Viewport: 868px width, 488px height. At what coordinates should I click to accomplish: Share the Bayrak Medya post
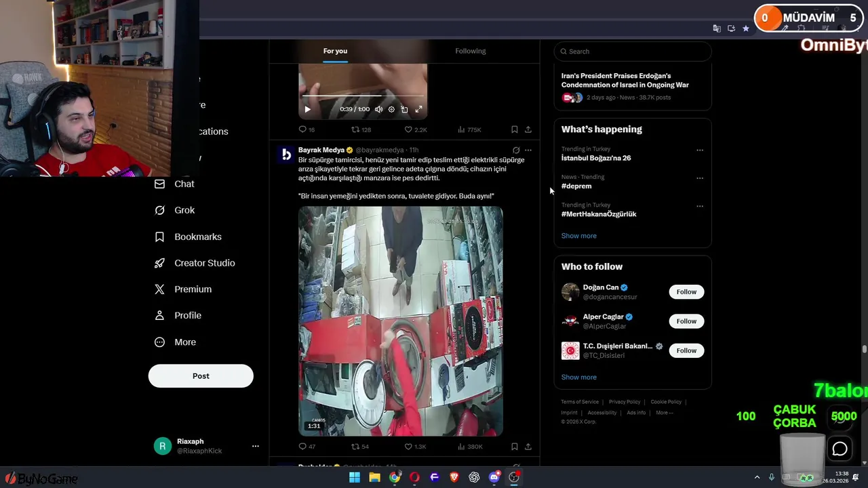[x=528, y=447]
